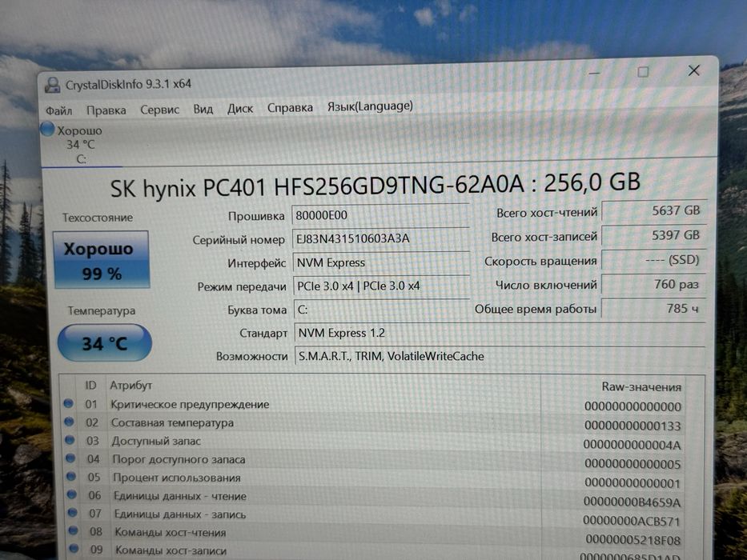Click the 34 °C temperature button
The image size is (747, 560).
click(104, 343)
